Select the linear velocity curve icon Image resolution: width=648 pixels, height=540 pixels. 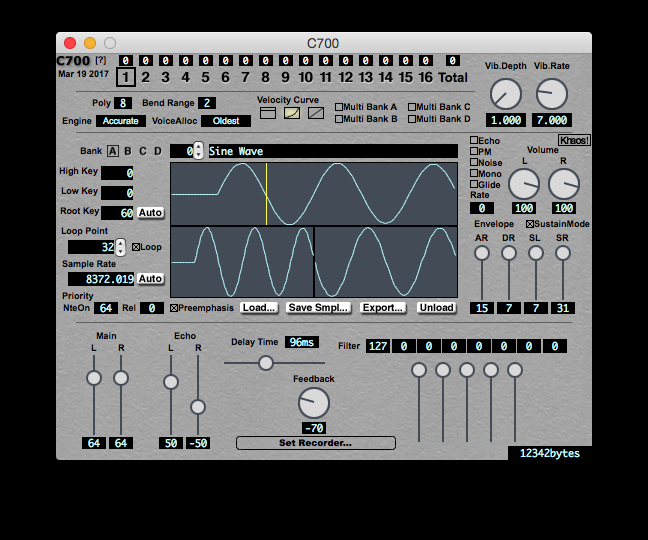tap(316, 114)
